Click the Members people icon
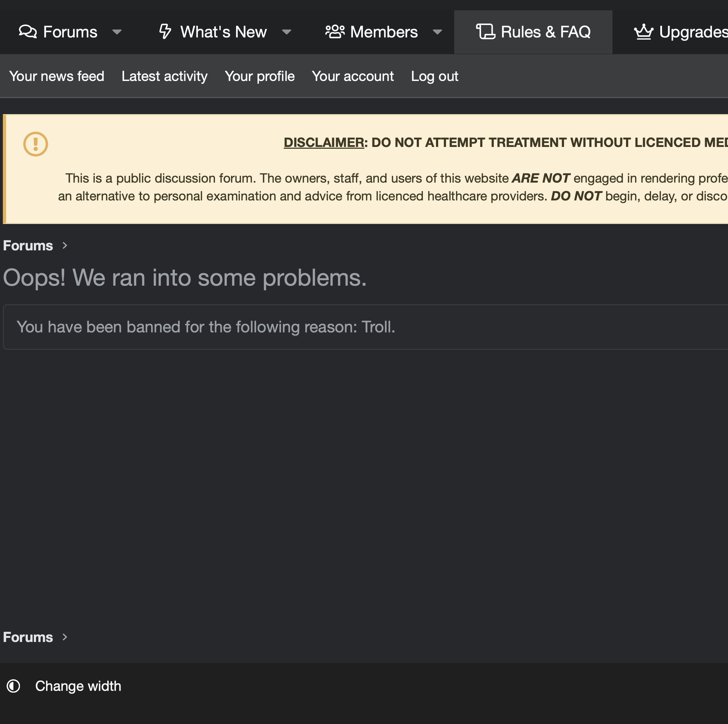Screen dimensions: 728x724 click(335, 32)
